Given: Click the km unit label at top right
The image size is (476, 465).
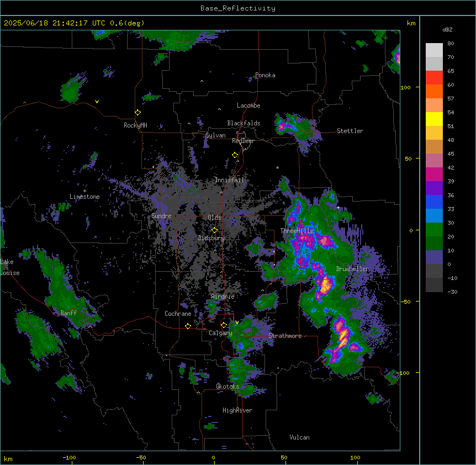Looking at the screenshot, I should (411, 23).
